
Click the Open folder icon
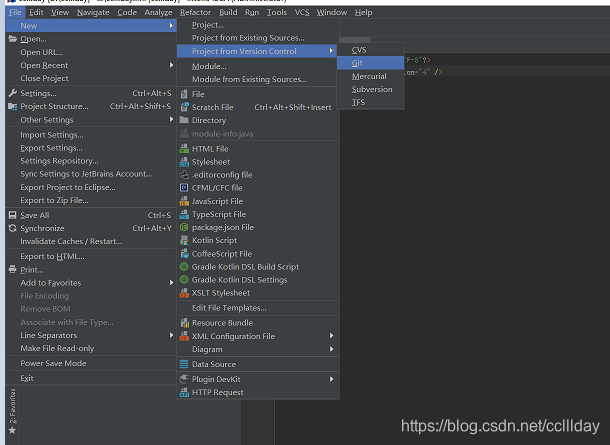coord(12,39)
